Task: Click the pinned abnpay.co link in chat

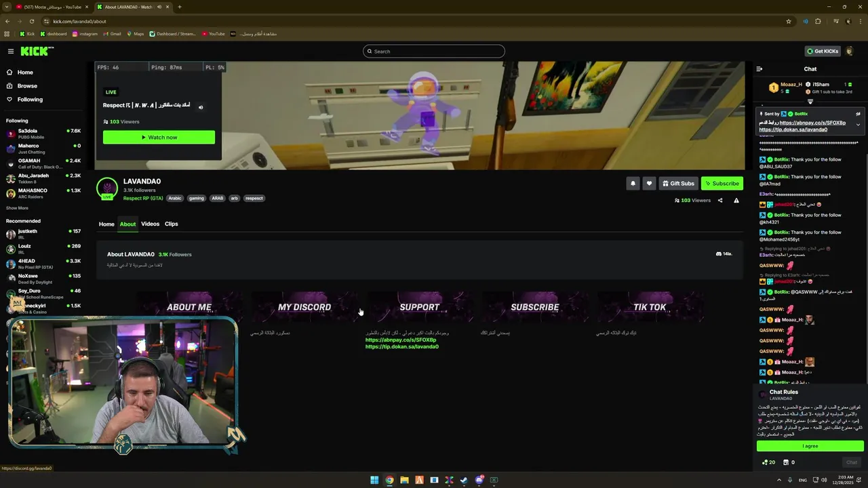Action: coord(812,123)
